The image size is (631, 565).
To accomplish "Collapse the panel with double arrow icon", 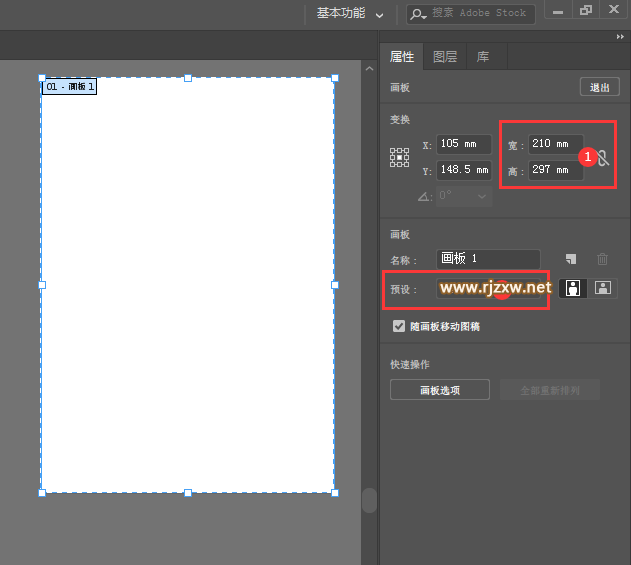I will pyautogui.click(x=620, y=37).
